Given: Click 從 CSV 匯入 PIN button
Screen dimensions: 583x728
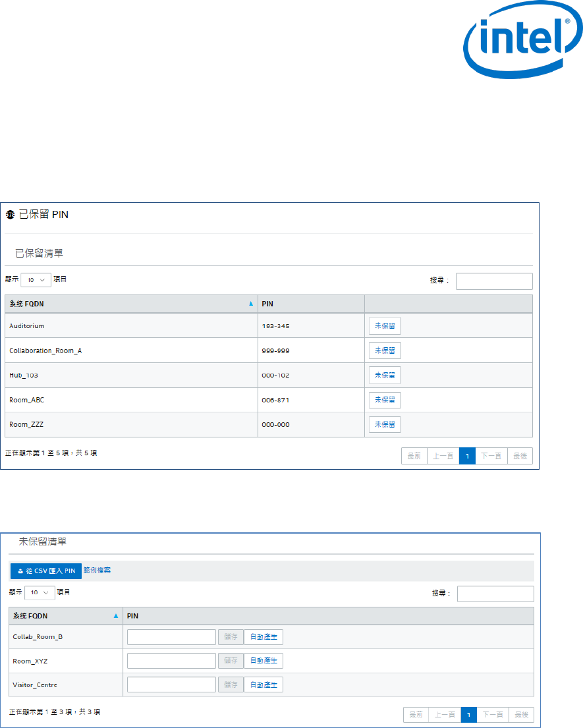Looking at the screenshot, I should [x=46, y=571].
